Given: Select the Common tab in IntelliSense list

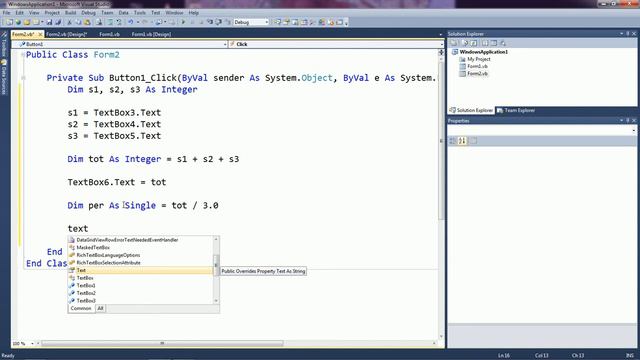Looking at the screenshot, I should [81, 308].
